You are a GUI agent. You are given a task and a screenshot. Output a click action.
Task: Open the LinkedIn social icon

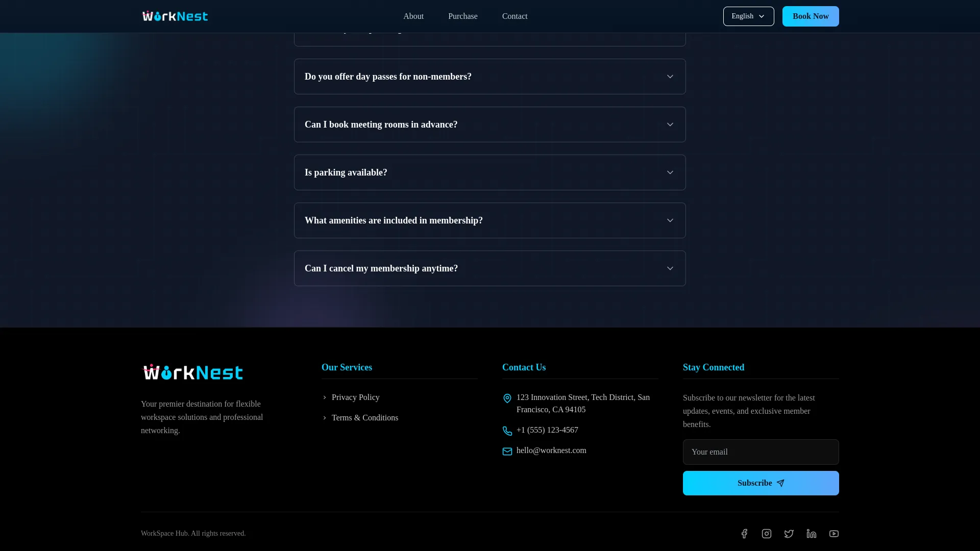click(812, 534)
